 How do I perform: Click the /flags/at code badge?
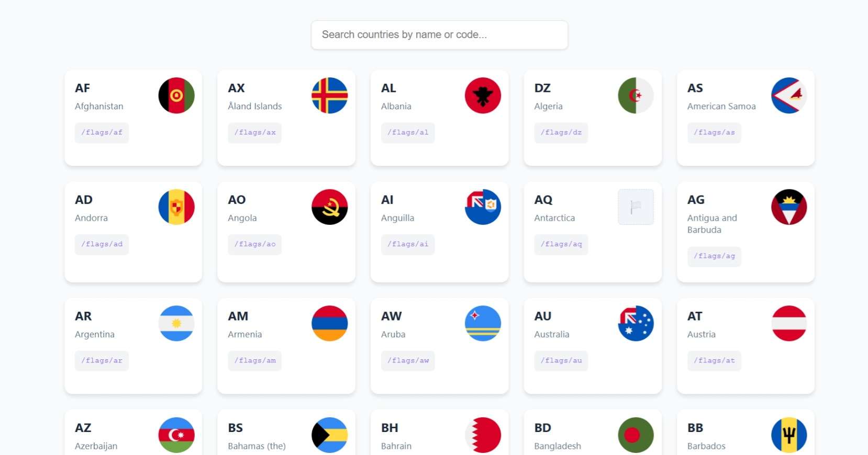point(714,361)
